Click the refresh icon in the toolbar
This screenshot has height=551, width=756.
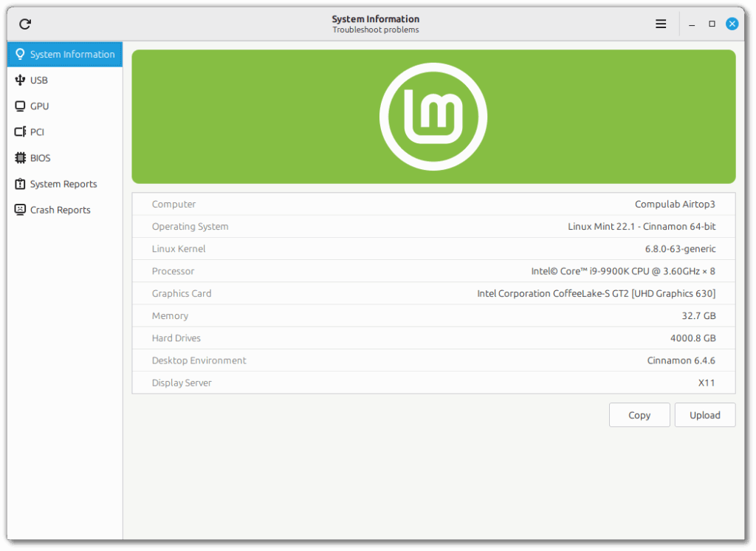click(x=24, y=24)
